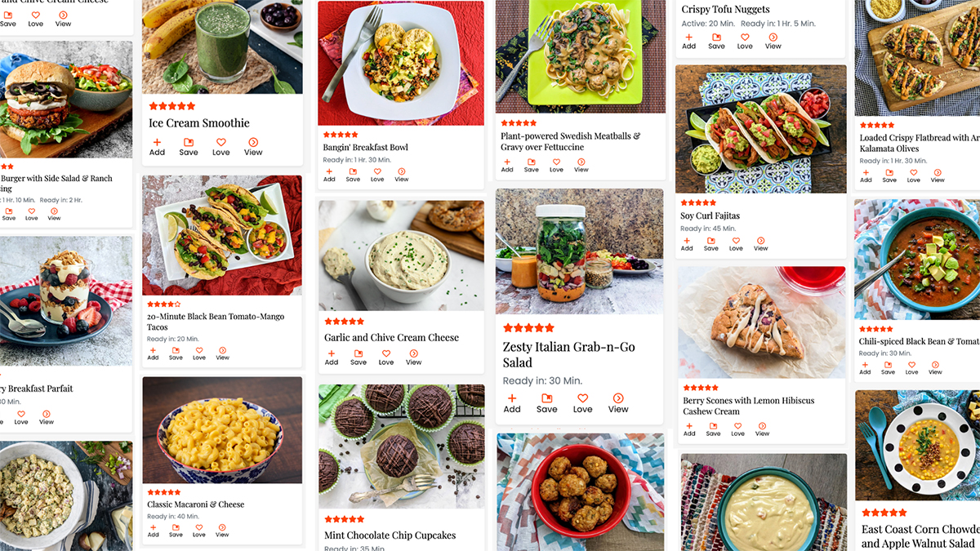This screenshot has width=980, height=551.
Task: Love the Ice Cream Smoothie recipe
Action: pos(221,147)
